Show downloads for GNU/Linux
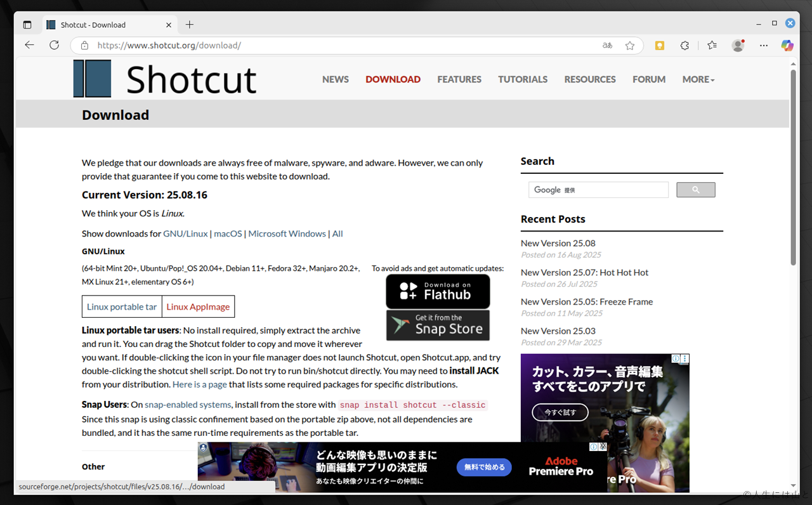812x505 pixels. pos(185,233)
